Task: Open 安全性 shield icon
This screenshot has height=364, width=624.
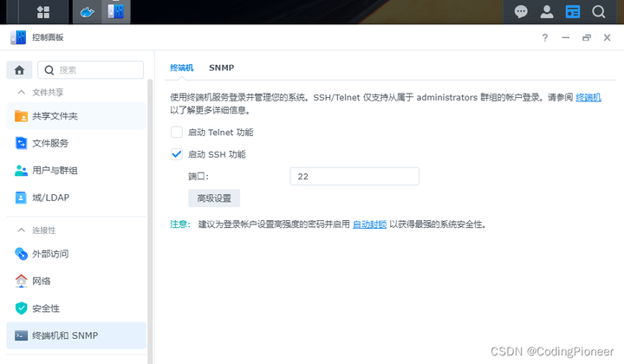Action: (21, 309)
